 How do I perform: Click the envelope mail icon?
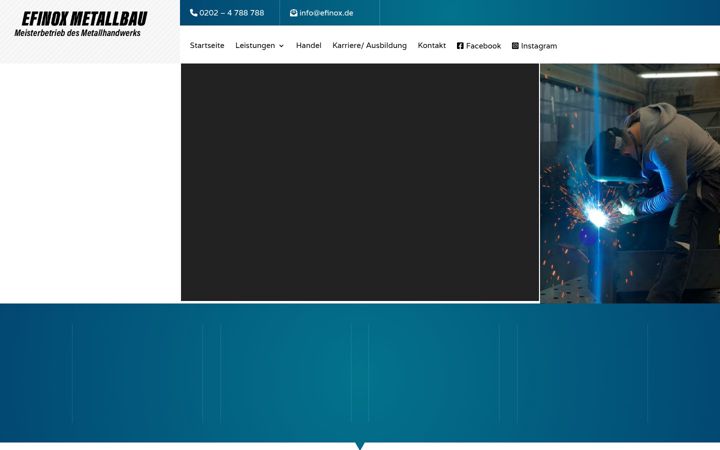(x=293, y=13)
